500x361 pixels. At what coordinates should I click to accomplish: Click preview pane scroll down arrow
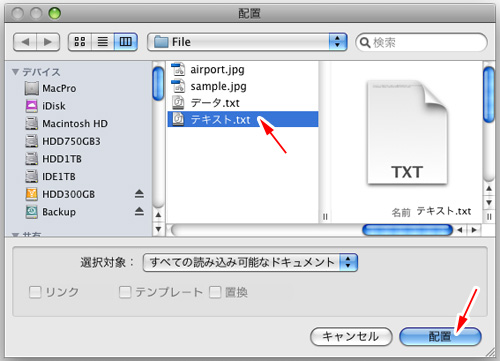pos(489,203)
